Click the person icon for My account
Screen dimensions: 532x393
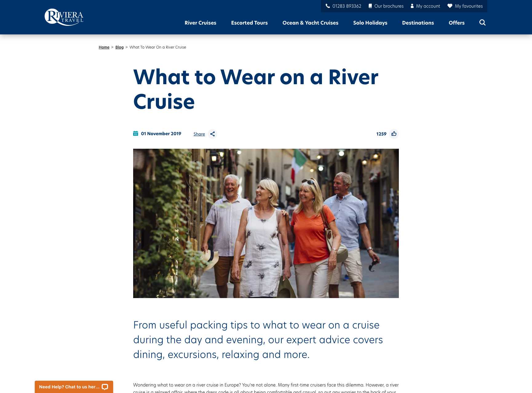pos(412,6)
